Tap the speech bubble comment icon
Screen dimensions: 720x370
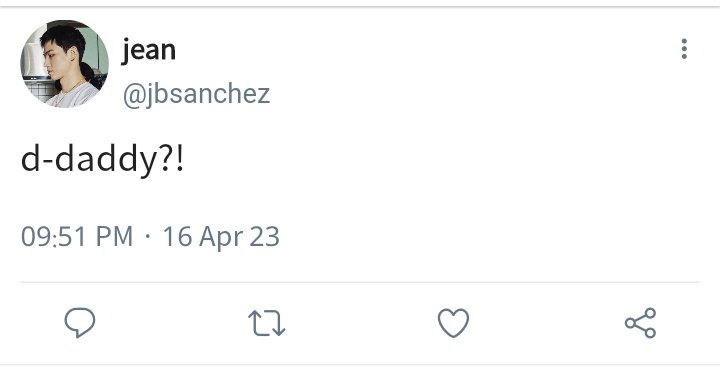tap(80, 323)
